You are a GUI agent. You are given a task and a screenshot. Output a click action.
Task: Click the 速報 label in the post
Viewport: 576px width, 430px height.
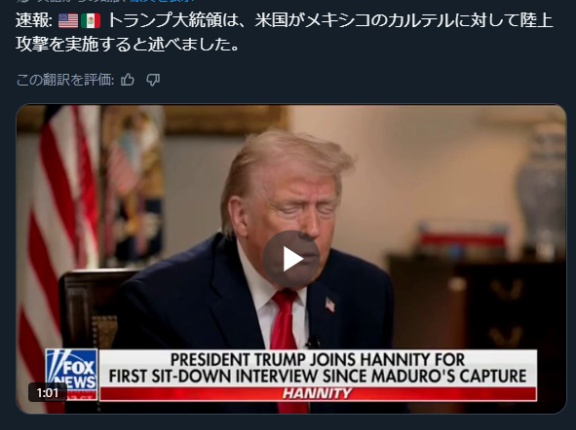[x=34, y=21]
